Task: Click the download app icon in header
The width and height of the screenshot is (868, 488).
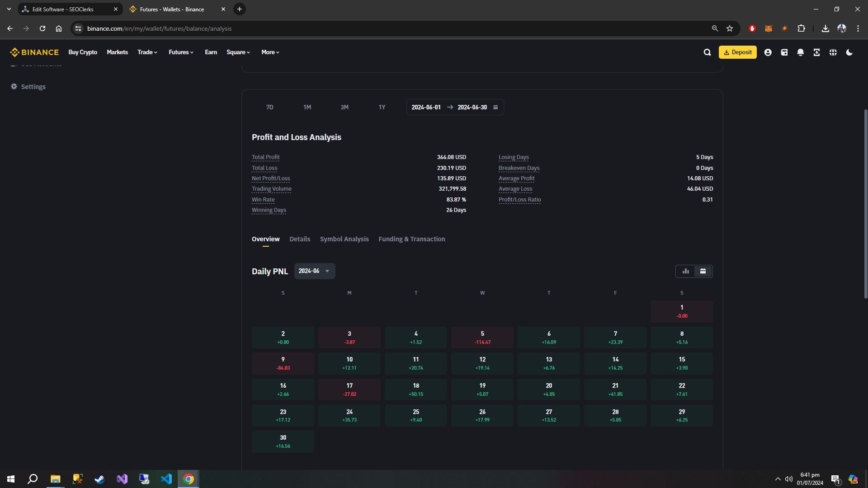Action: [x=816, y=52]
